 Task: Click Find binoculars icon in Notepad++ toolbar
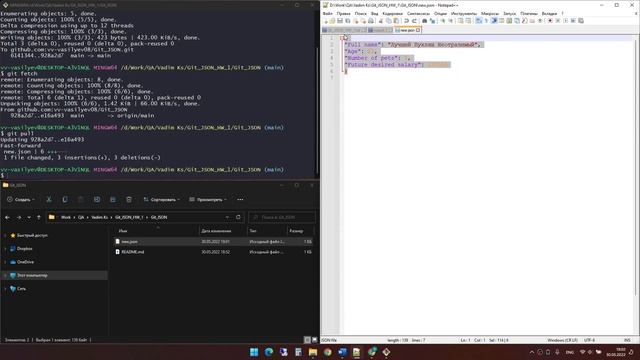point(424,21)
